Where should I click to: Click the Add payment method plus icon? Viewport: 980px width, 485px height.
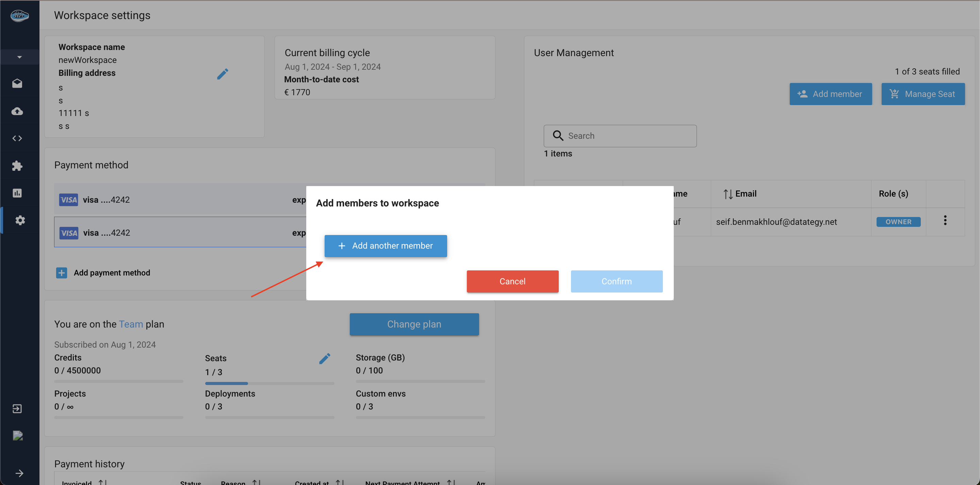[x=62, y=273]
